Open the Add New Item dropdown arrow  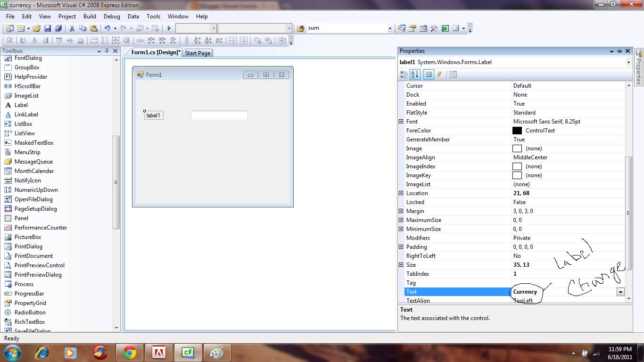pos(29,28)
